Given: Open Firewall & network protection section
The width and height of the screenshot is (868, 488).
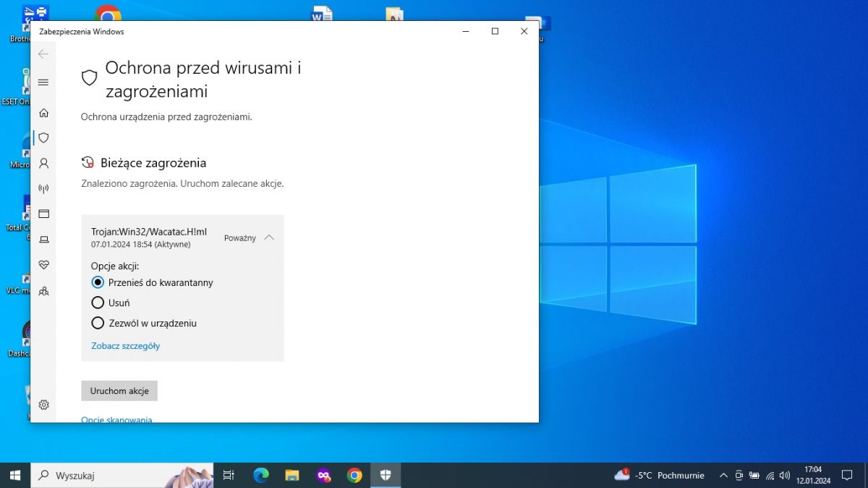Looking at the screenshot, I should (x=43, y=188).
